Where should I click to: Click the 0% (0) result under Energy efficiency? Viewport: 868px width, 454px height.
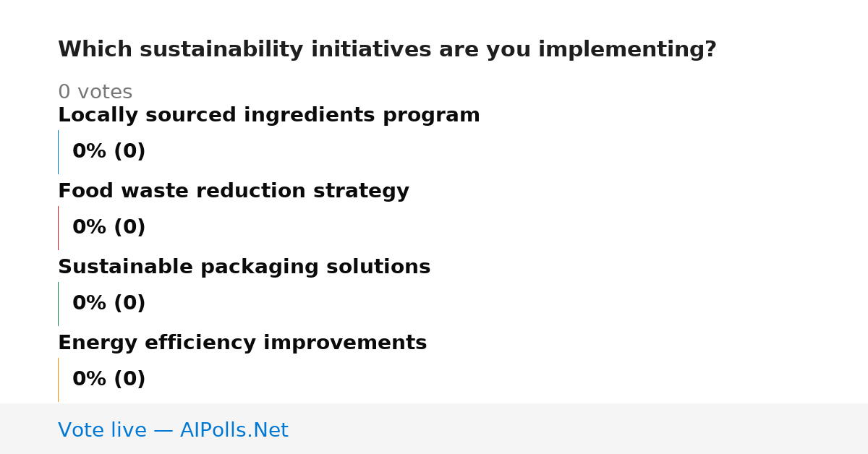point(109,380)
